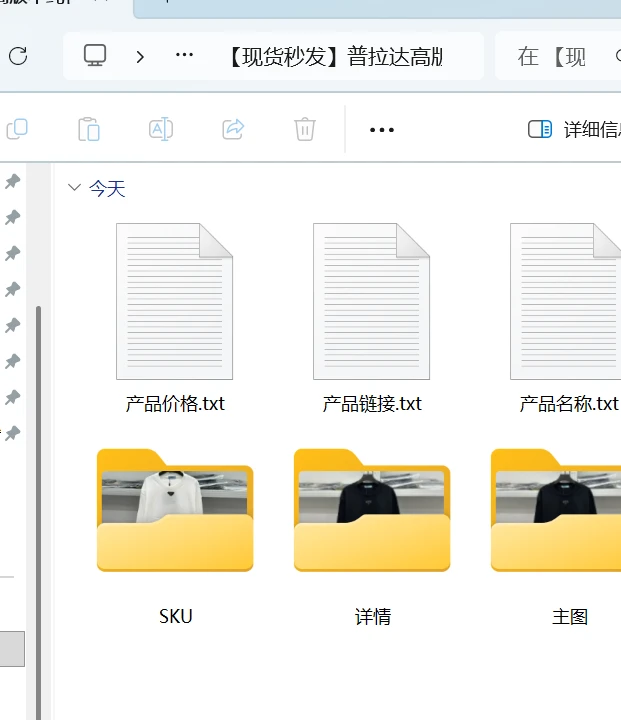Click the Delete trash icon

tap(305, 129)
